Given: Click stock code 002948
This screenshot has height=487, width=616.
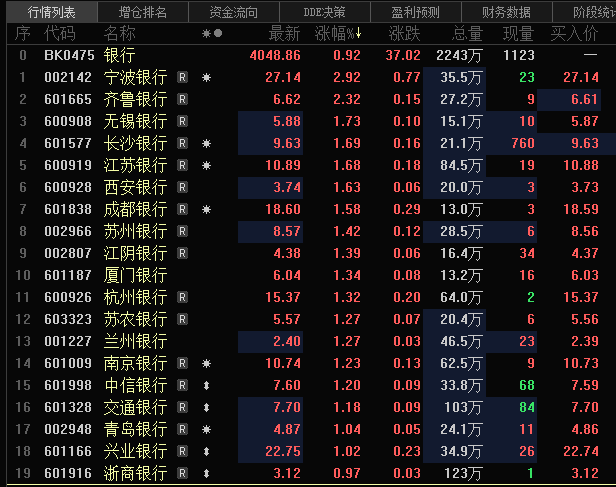Looking at the screenshot, I should [68, 429].
